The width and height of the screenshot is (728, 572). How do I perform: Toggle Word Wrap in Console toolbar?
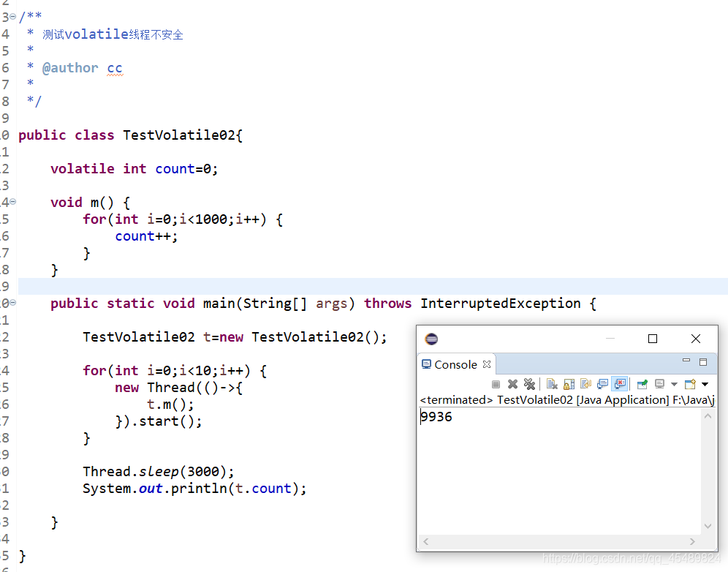(585, 384)
